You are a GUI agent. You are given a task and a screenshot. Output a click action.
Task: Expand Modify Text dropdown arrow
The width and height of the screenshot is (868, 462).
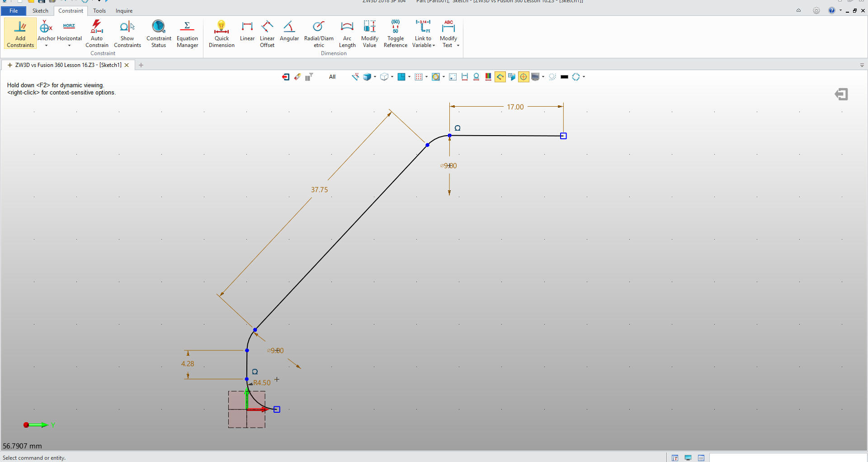[458, 46]
